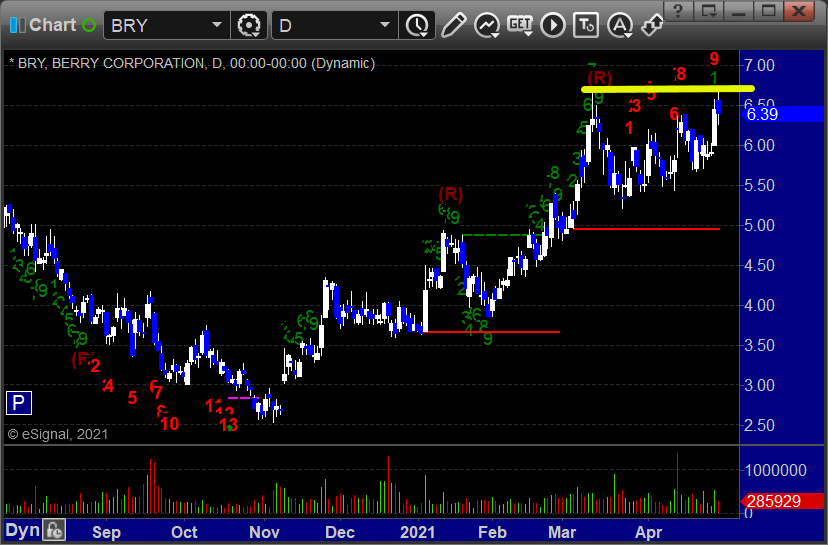This screenshot has width=828, height=545.
Task: Open the studies chart-line menu
Action: pyautogui.click(x=486, y=25)
